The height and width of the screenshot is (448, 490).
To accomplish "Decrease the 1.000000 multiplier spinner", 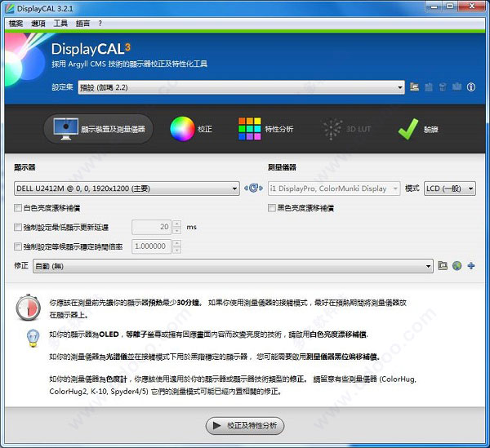I will 177,250.
